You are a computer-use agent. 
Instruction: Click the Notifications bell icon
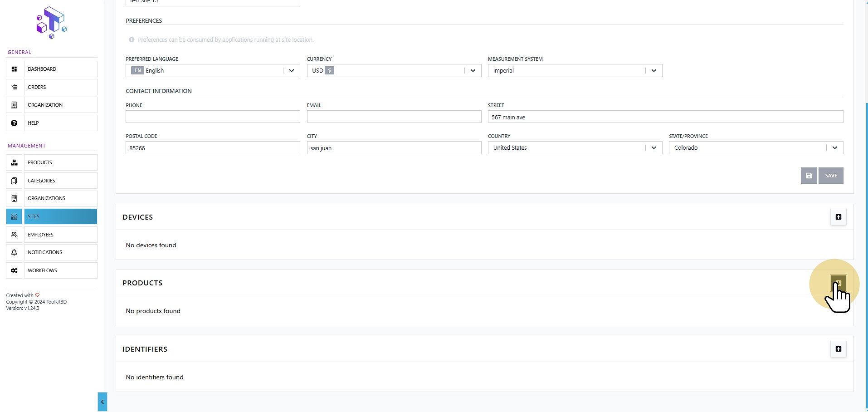pyautogui.click(x=14, y=252)
